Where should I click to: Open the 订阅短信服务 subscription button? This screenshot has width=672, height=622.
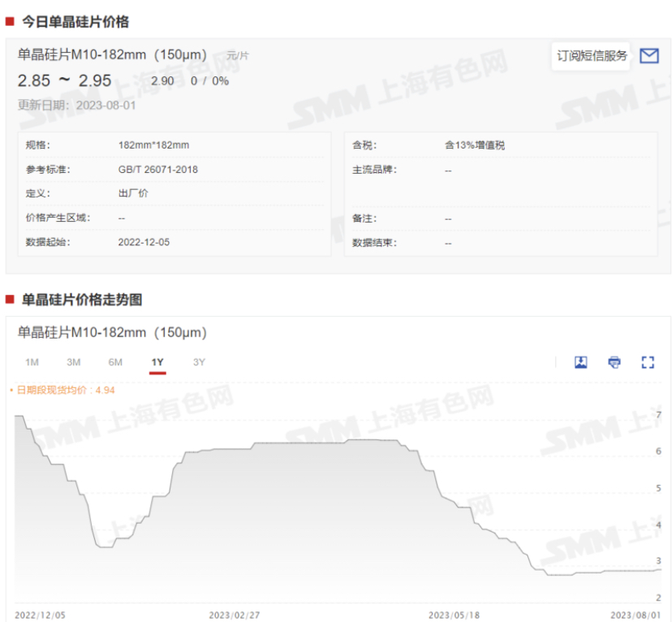point(592,56)
